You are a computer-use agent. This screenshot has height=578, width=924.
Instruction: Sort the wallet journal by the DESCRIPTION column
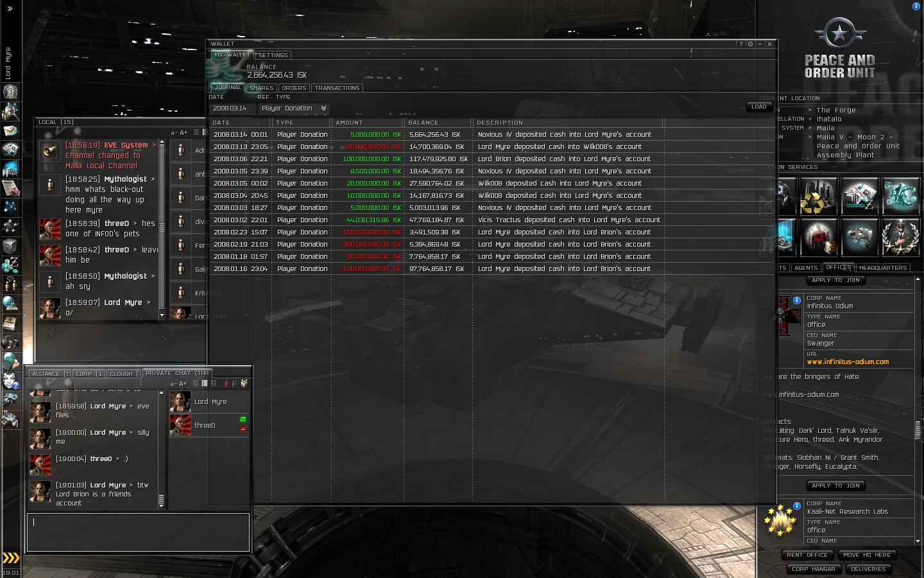pos(569,123)
